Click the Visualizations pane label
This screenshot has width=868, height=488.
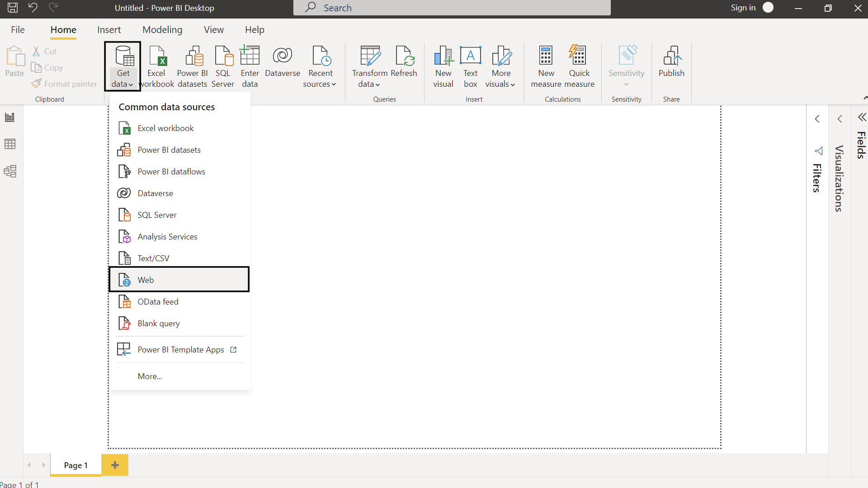tap(839, 178)
